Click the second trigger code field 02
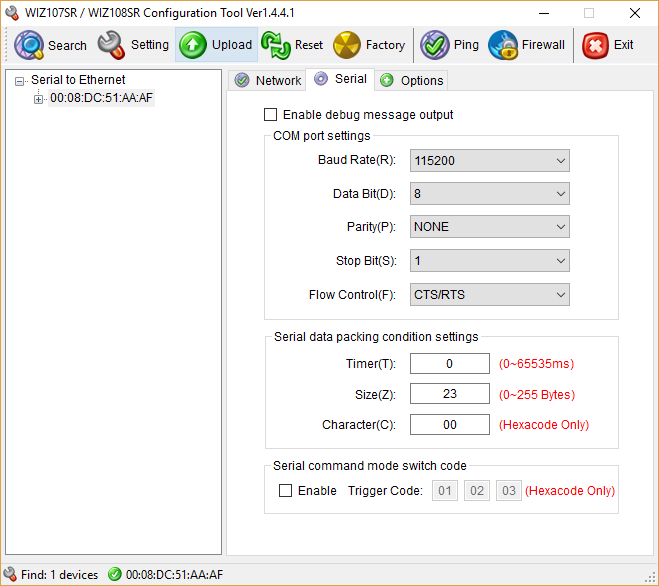 [x=477, y=490]
